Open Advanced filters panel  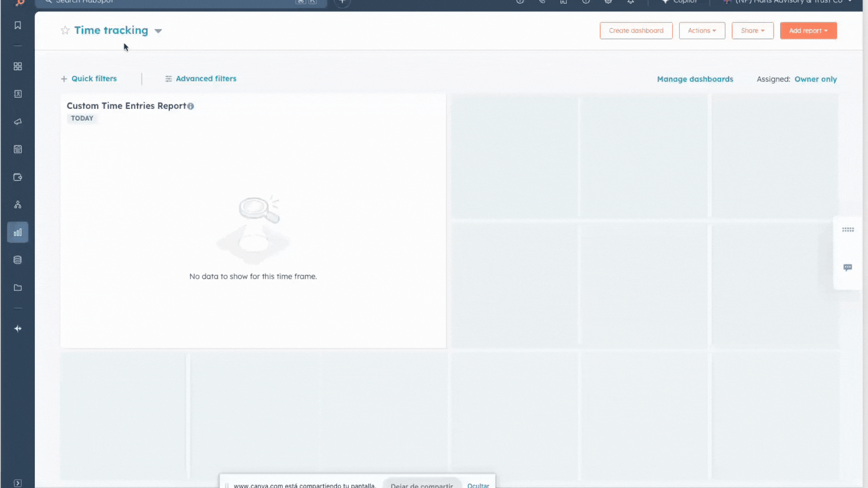click(x=201, y=79)
